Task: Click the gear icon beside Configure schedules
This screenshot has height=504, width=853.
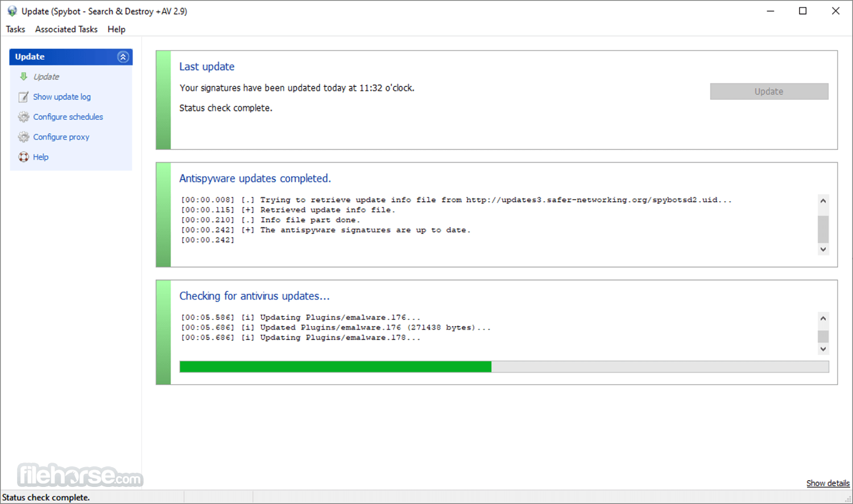Action: click(x=23, y=117)
